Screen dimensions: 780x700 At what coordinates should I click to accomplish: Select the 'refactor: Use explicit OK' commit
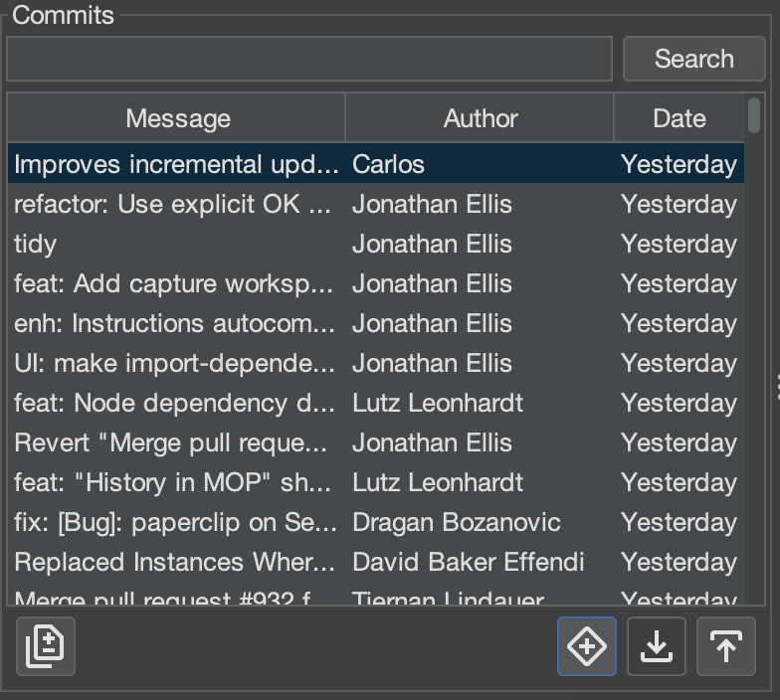point(176,204)
